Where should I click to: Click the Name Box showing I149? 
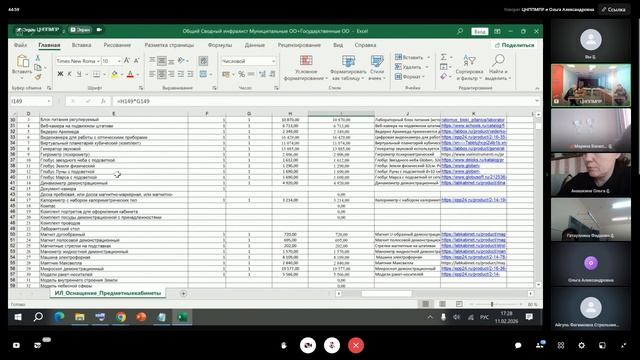click(31, 101)
